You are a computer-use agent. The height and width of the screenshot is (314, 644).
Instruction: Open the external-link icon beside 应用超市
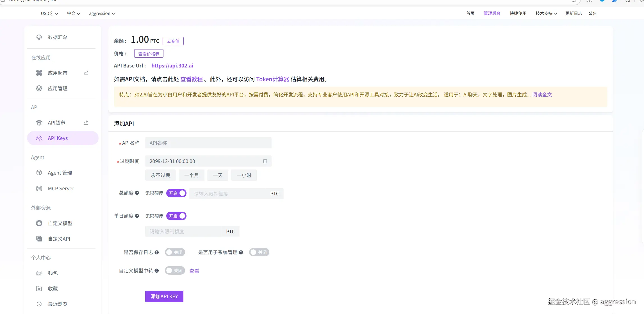[86, 73]
